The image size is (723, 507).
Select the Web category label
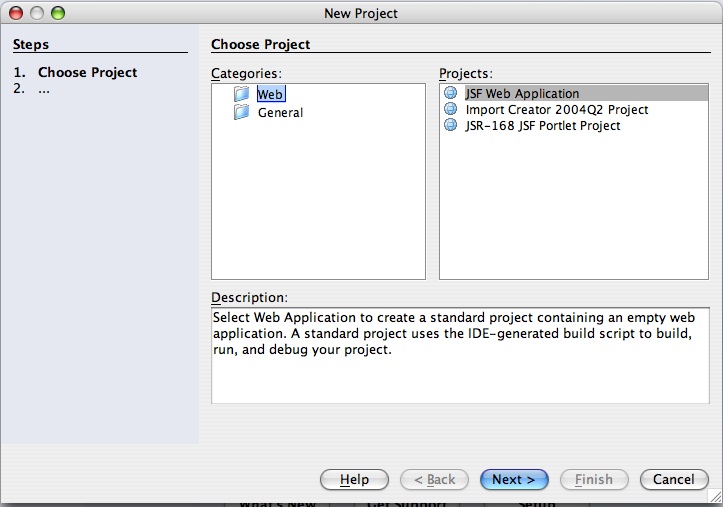pos(271,94)
